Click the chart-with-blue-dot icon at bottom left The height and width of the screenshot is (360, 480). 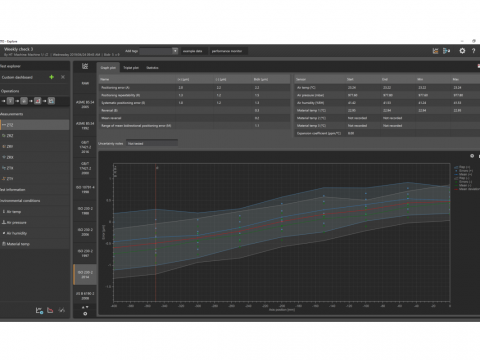coord(39,310)
